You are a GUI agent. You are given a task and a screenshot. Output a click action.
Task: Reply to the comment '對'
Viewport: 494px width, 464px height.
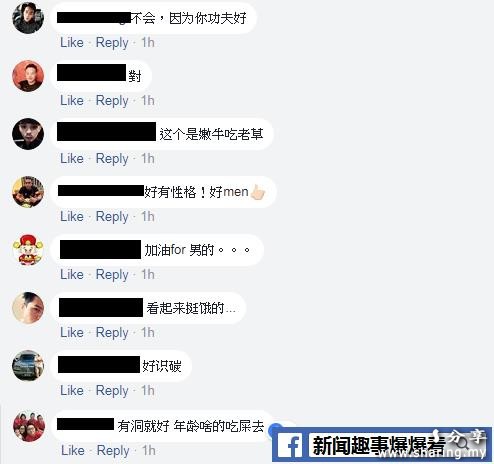click(112, 101)
